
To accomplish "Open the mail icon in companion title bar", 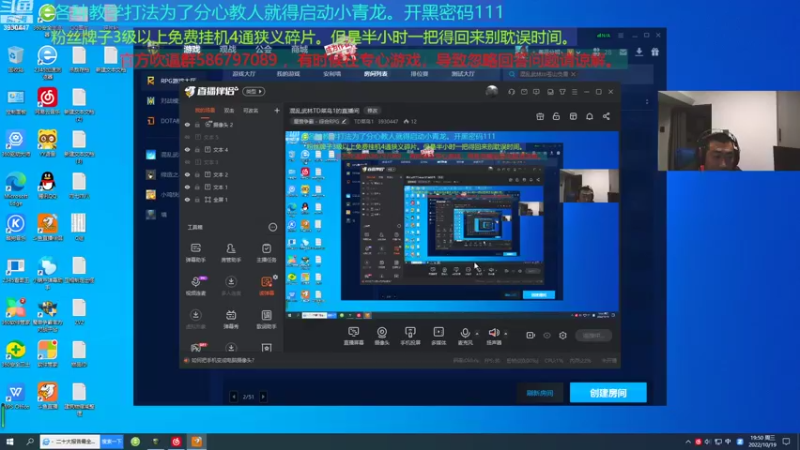I will 524,92.
